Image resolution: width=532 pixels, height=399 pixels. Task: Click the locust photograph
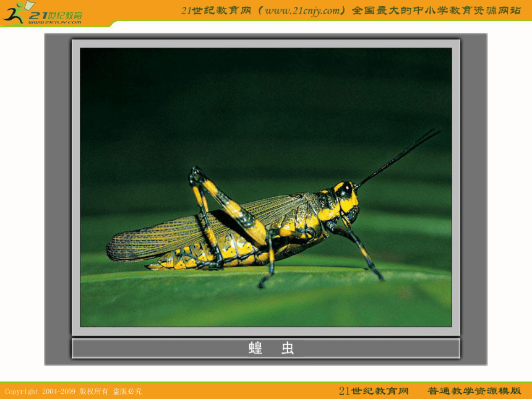265,187
